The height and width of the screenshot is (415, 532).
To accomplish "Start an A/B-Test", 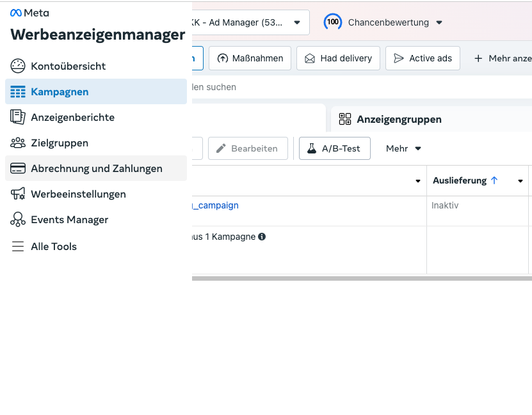I will (x=335, y=148).
